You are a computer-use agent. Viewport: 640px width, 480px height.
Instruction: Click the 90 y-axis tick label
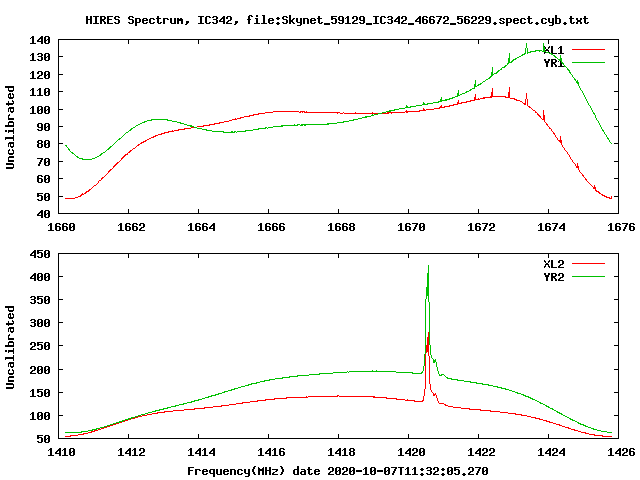tap(44, 127)
